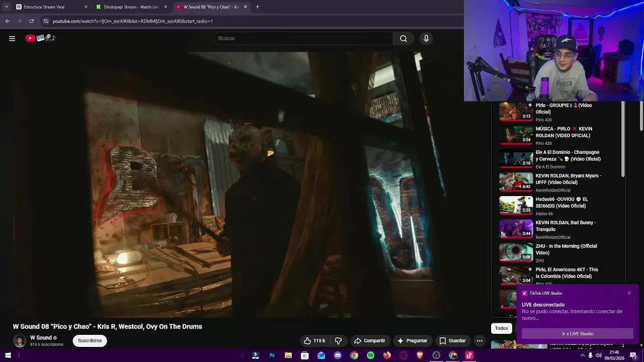Open Spotify from the taskbar

pyautogui.click(x=370, y=355)
